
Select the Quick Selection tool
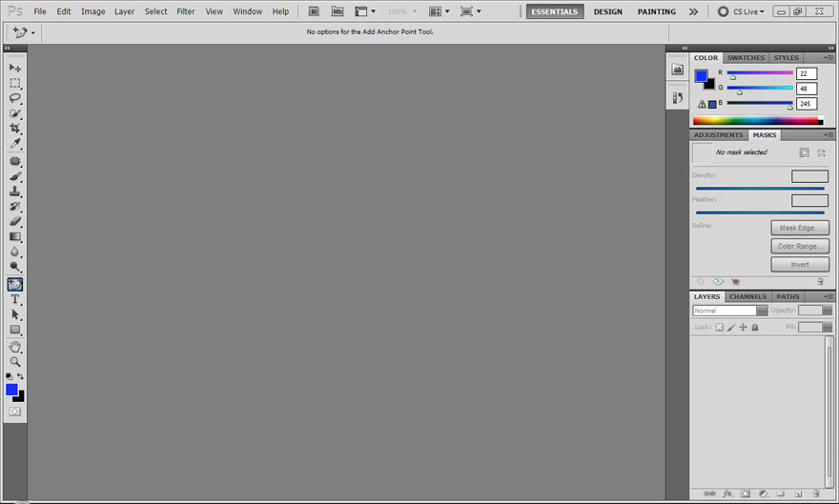click(x=15, y=113)
